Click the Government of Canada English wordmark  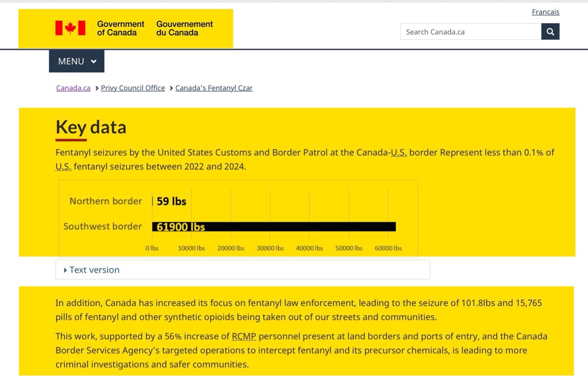click(120, 28)
